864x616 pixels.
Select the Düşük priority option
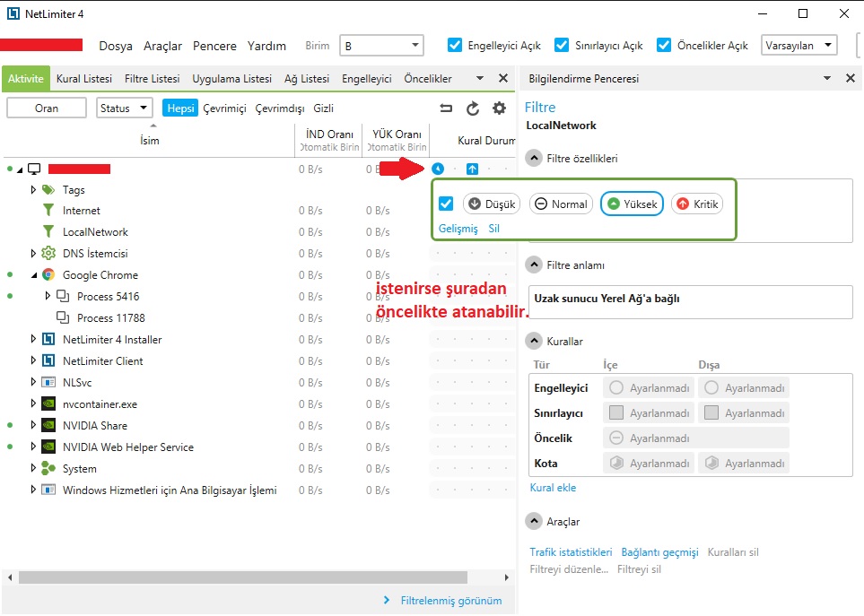pos(492,204)
